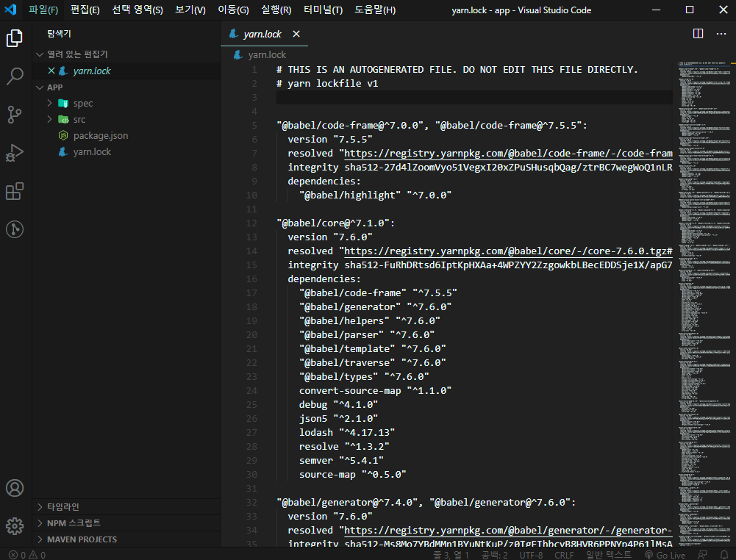Open @babel/generator registry URL on line 34
The height and width of the screenshot is (560, 736).
tap(508, 531)
